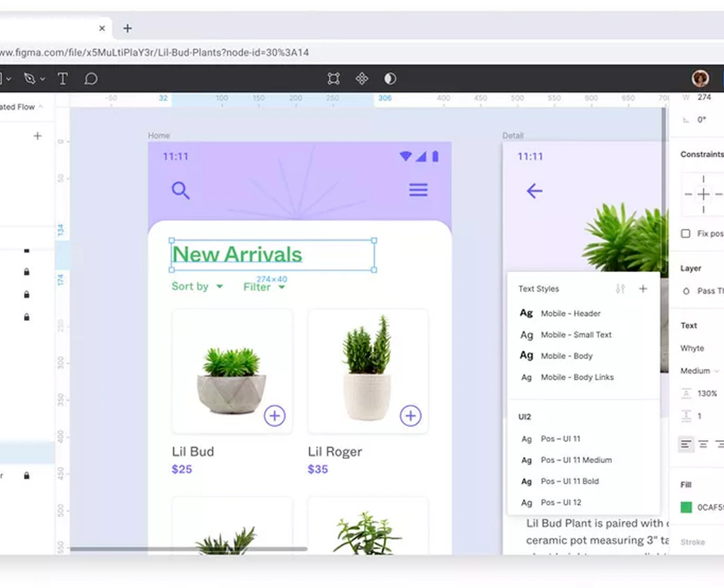This screenshot has width=724, height=588.
Task: Select the Home frame label
Action: (159, 135)
